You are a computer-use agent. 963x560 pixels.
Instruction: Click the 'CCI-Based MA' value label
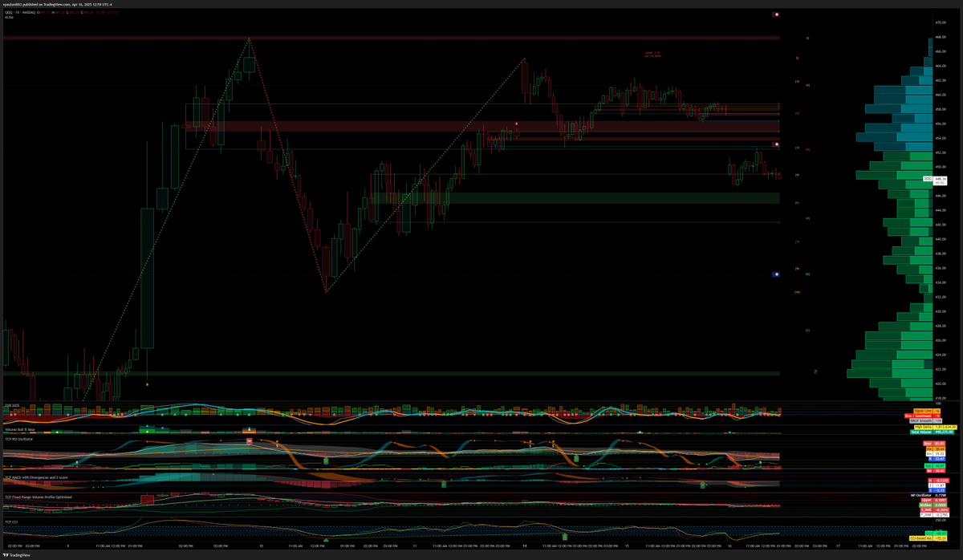[927, 538]
